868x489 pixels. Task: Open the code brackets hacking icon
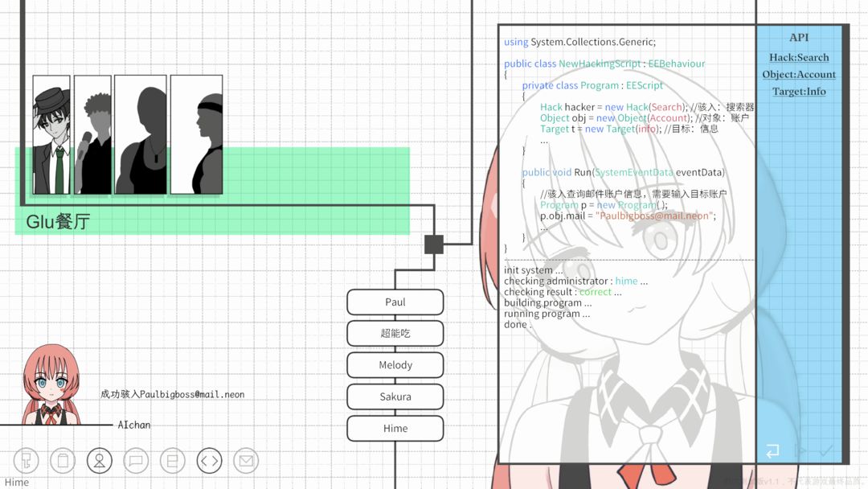(209, 461)
